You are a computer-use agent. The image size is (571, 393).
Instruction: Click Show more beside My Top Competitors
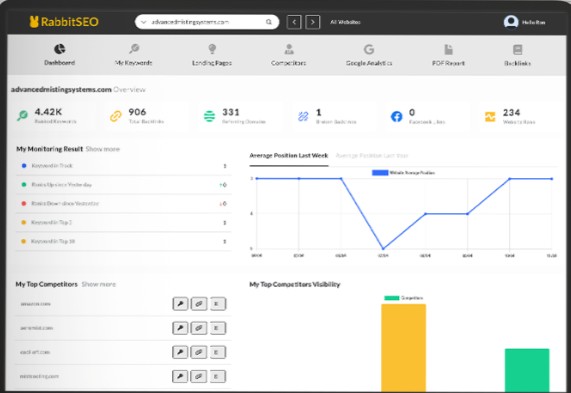click(99, 284)
